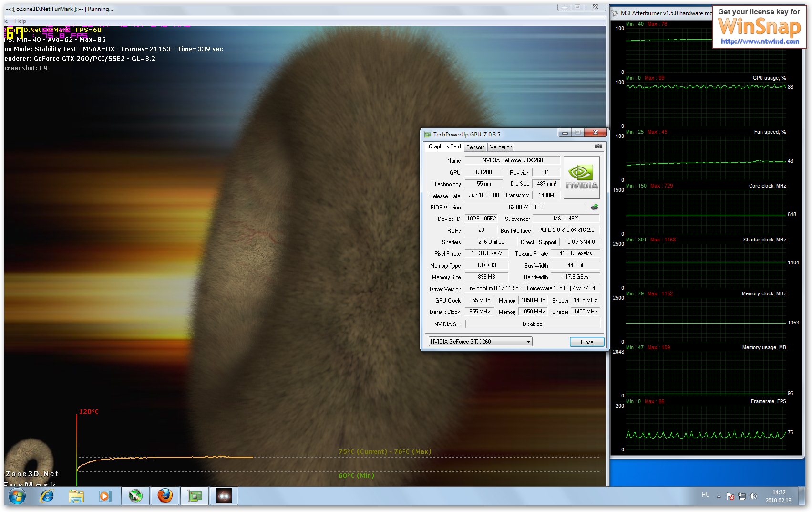Click the Core clock graph in Afterburner

point(706,211)
